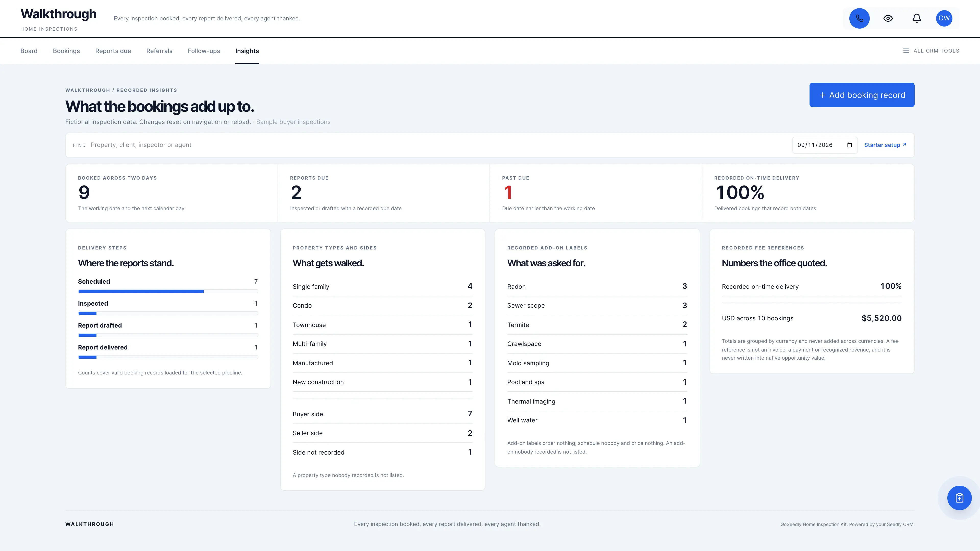This screenshot has width=980, height=551.
Task: Select the Side not recorded row
Action: tap(382, 452)
